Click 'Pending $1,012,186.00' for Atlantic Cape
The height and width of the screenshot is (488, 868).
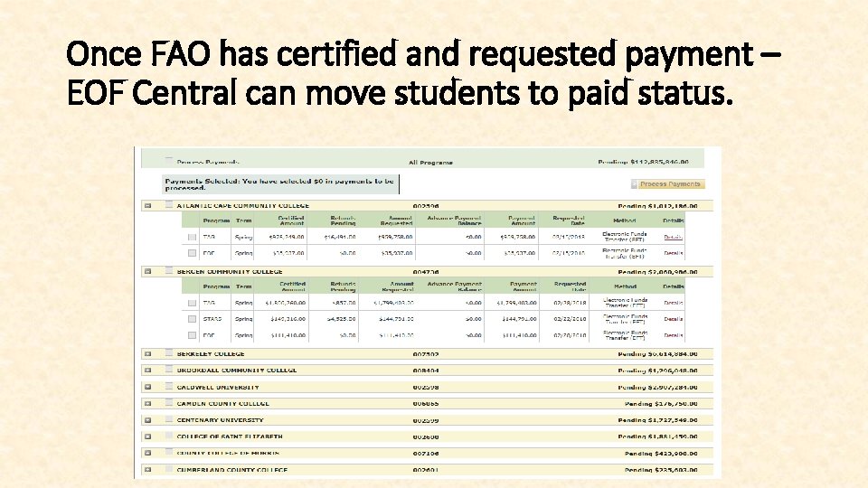click(657, 206)
